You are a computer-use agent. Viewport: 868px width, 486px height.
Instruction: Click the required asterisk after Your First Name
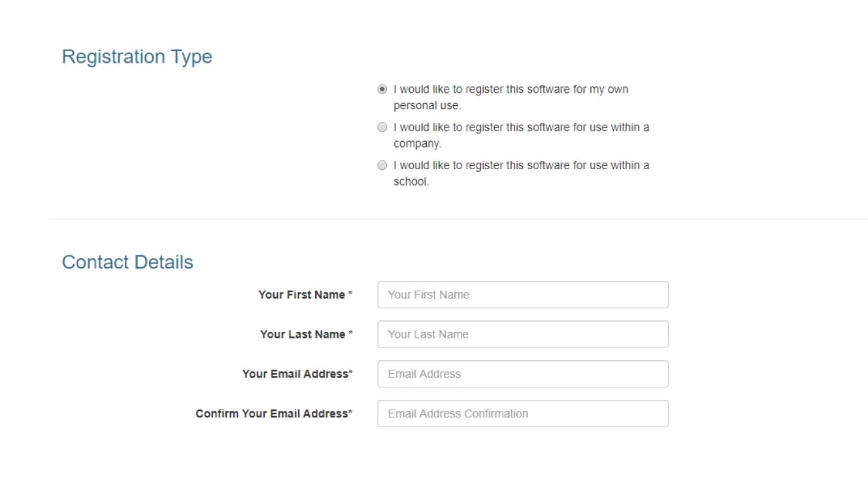click(x=350, y=294)
